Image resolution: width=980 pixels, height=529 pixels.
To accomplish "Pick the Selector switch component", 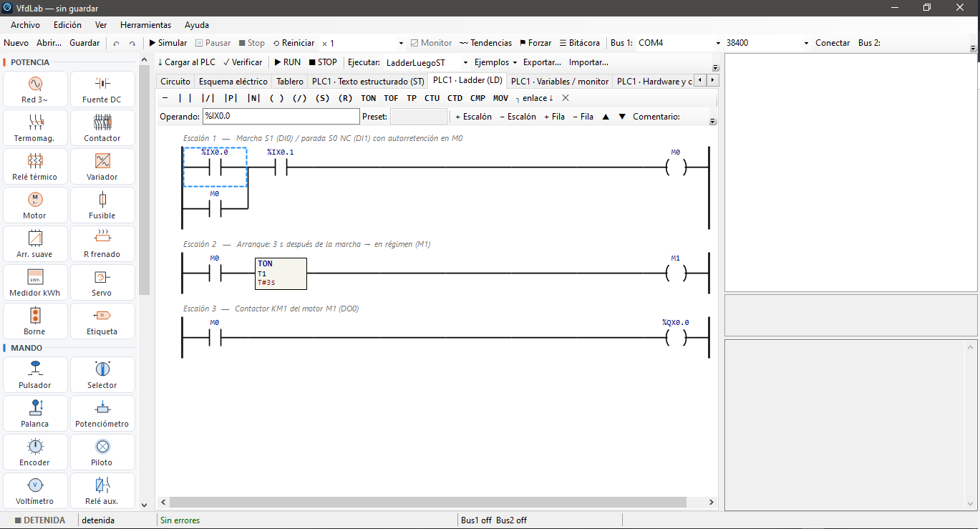I will (x=102, y=375).
